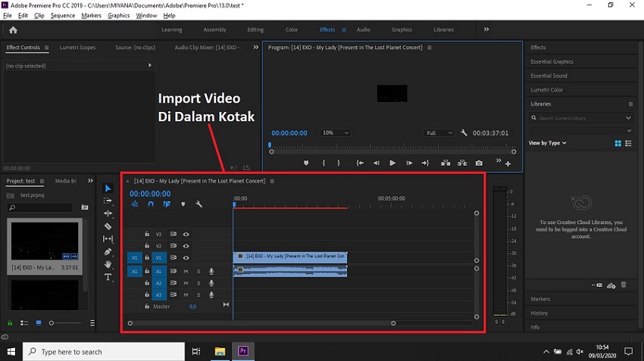Open the Essential Sound panel
Image resolution: width=644 pixels, height=361 pixels.
point(549,76)
